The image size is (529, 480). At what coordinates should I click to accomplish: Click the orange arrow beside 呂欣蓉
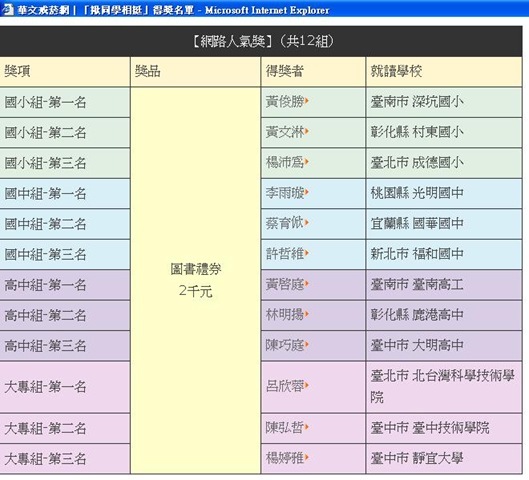click(307, 386)
